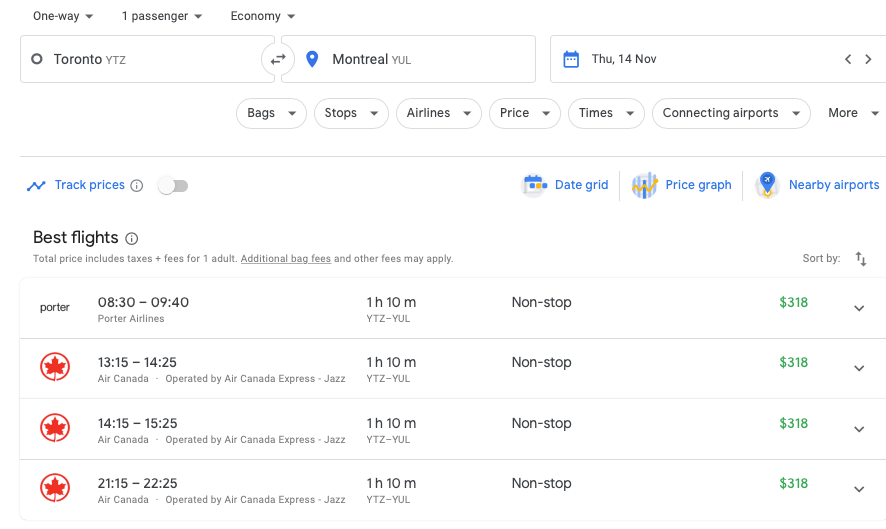
Task: Open the Additional bag fees link
Action: click(x=286, y=259)
